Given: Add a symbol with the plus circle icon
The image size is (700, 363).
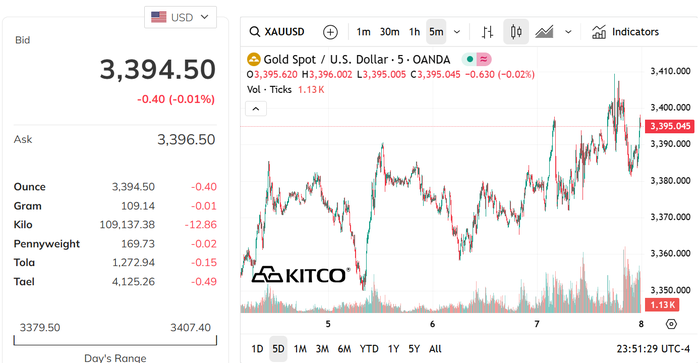Looking at the screenshot, I should pyautogui.click(x=330, y=32).
